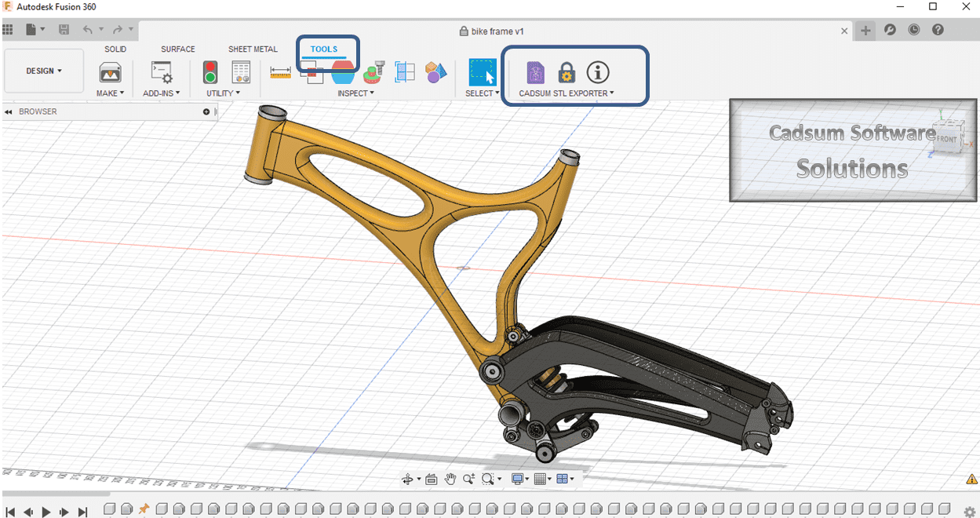Viewport: 980px width, 518px height.
Task: Select the Orbit tool
Action: click(406, 478)
